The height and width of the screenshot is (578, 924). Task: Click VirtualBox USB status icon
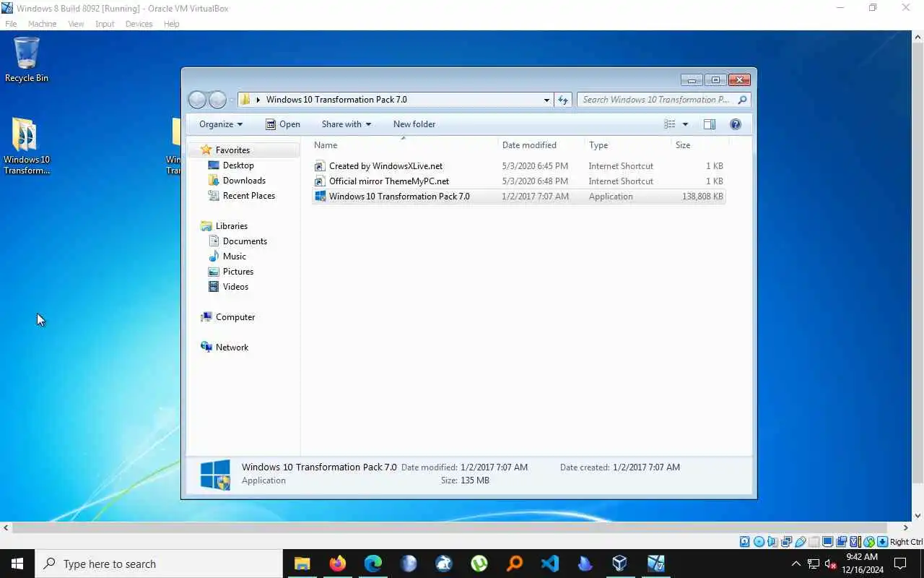coord(800,542)
